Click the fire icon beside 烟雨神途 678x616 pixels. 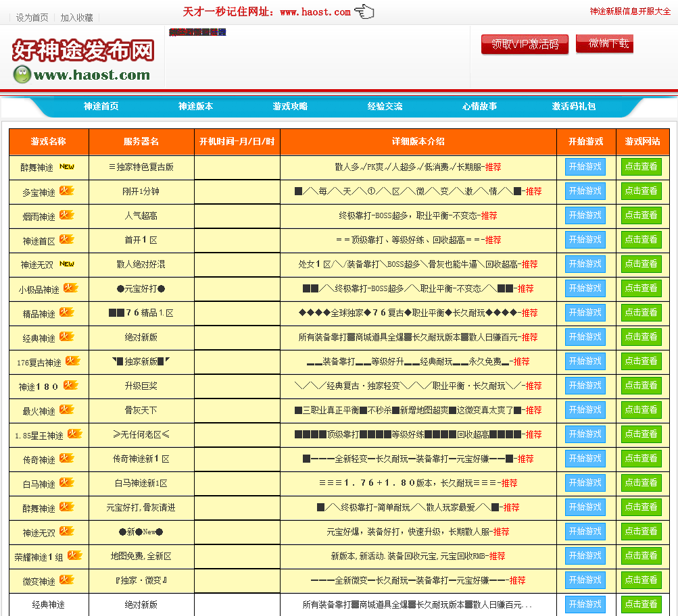tap(67, 215)
